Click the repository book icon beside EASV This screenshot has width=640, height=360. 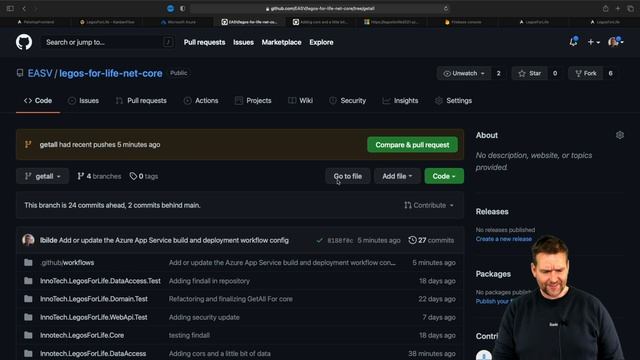pos(20,73)
